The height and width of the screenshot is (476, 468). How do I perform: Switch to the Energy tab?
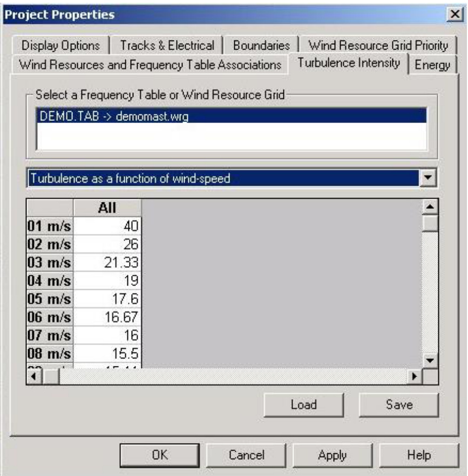432,65
